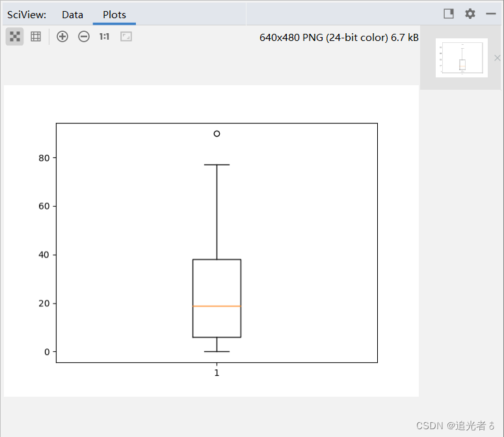
Task: Toggle the grid overlay icon
Action: pos(36,36)
